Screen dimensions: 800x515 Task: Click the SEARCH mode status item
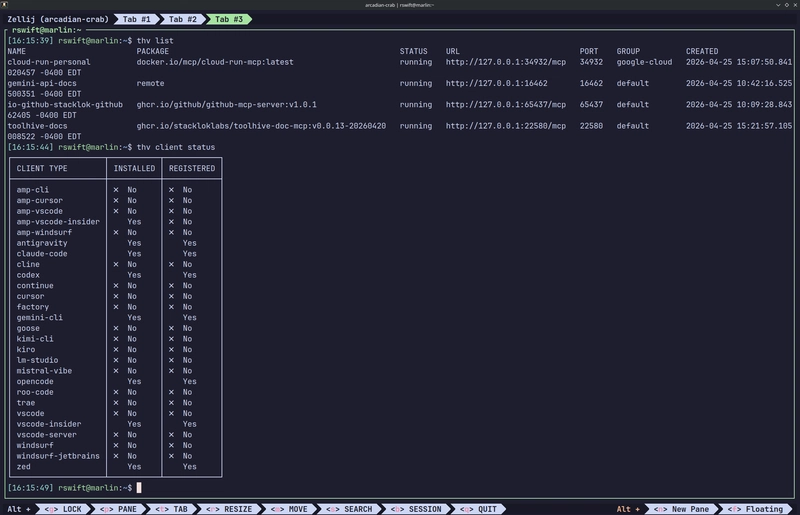(349, 509)
